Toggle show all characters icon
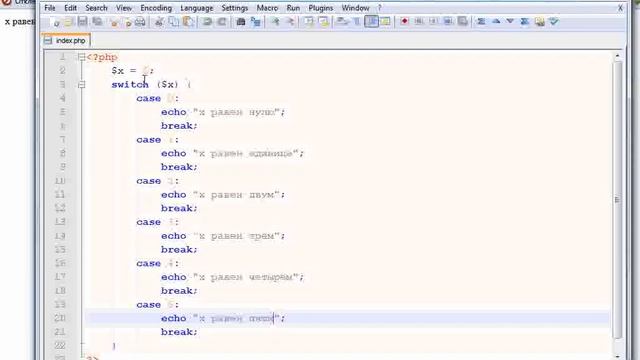Image resolution: width=640 pixels, height=360 pixels. [356, 22]
